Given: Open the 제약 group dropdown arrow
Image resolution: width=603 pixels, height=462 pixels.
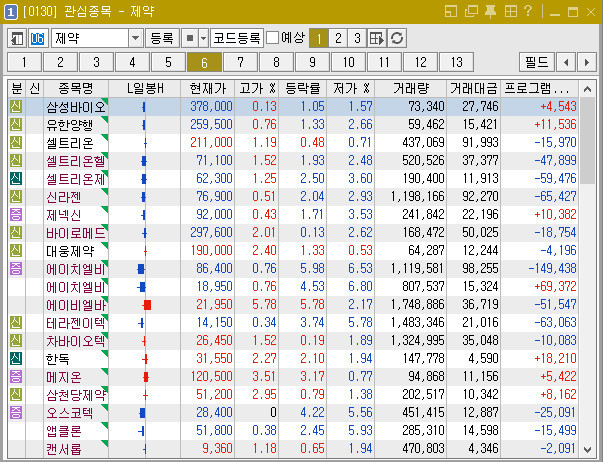Looking at the screenshot, I should (135, 38).
